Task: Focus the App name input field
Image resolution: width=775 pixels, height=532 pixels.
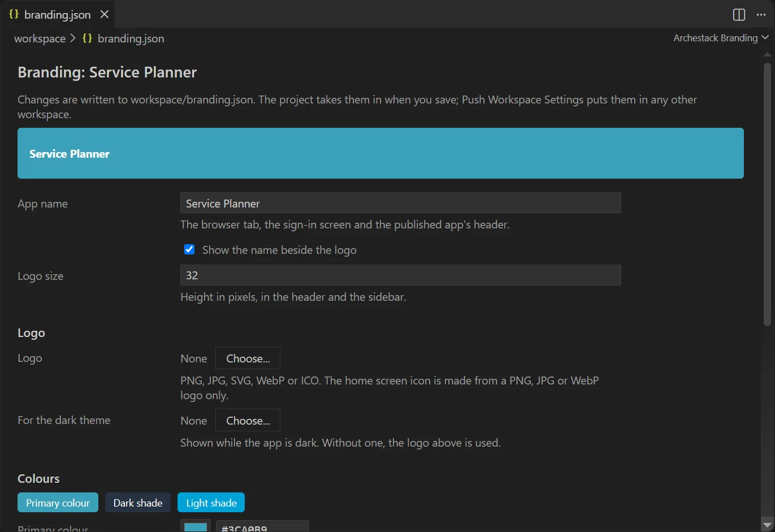Action: (400, 203)
